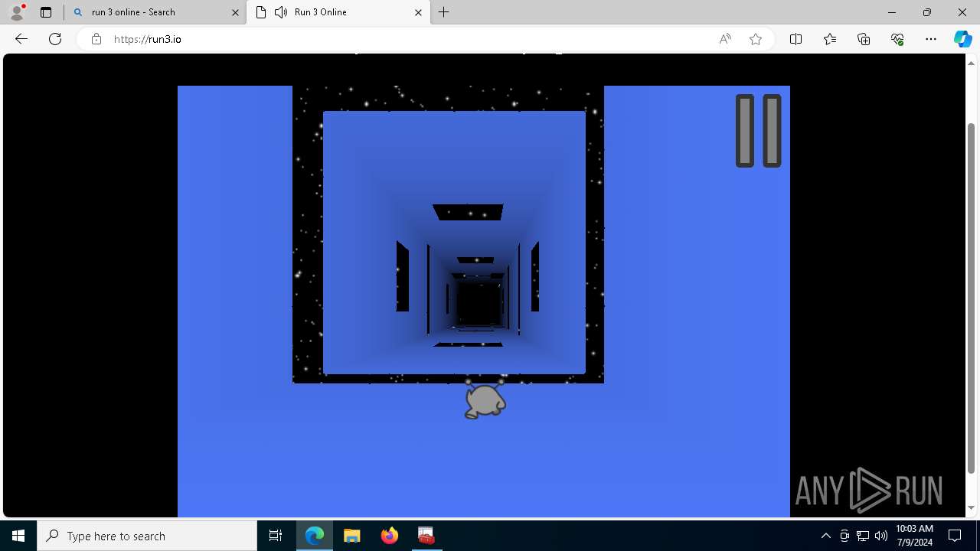Go back to the previous page

[21, 39]
